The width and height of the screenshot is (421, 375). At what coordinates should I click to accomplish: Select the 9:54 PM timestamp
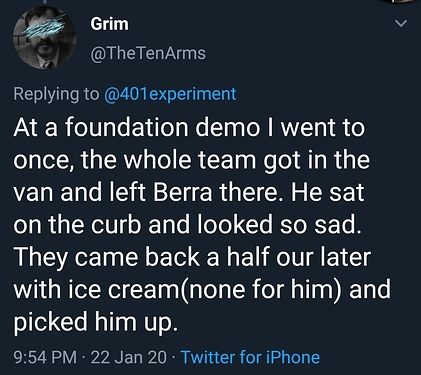tap(45, 357)
